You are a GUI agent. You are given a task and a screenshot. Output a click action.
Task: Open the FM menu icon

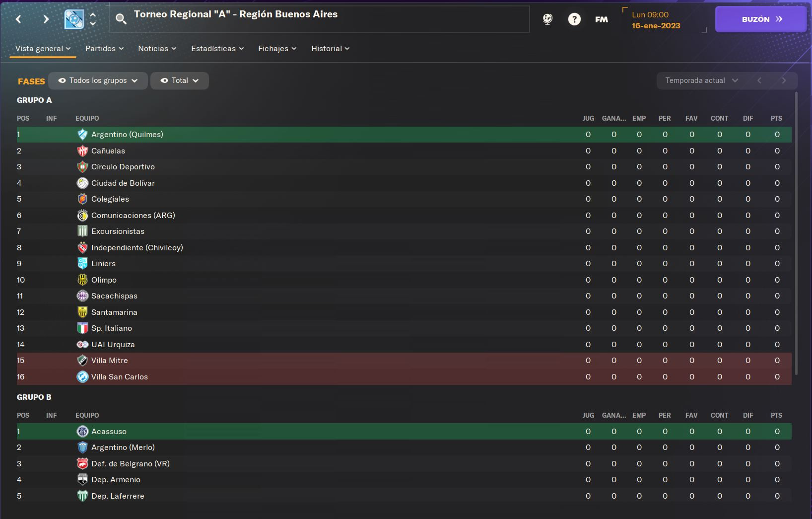click(602, 19)
